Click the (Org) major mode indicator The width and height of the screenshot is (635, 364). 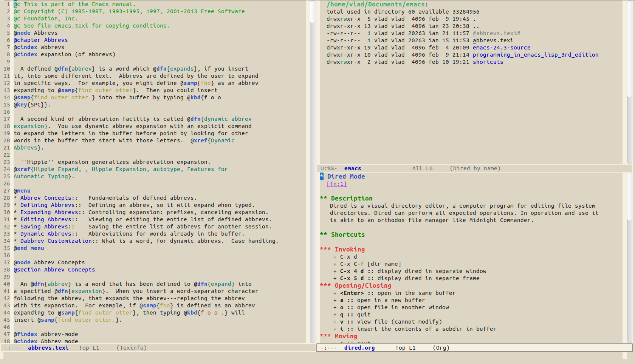tap(441, 348)
